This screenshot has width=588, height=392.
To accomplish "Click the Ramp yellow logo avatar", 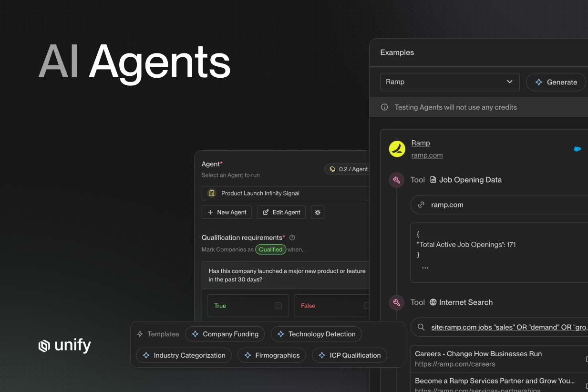I will pyautogui.click(x=397, y=149).
